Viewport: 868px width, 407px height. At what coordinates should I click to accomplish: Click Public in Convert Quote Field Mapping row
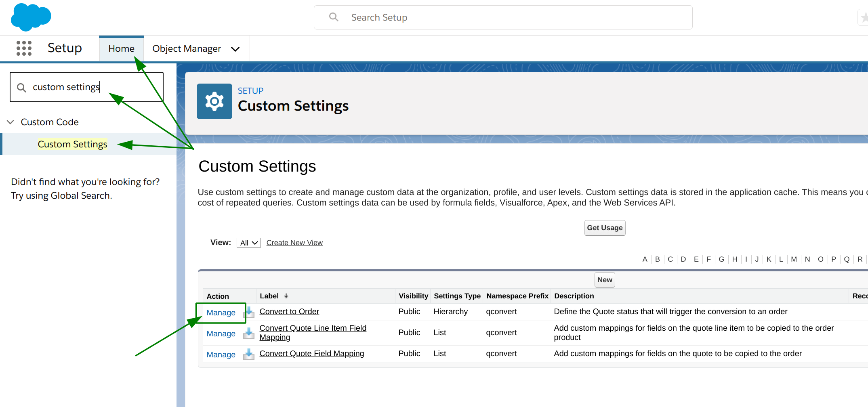409,353
